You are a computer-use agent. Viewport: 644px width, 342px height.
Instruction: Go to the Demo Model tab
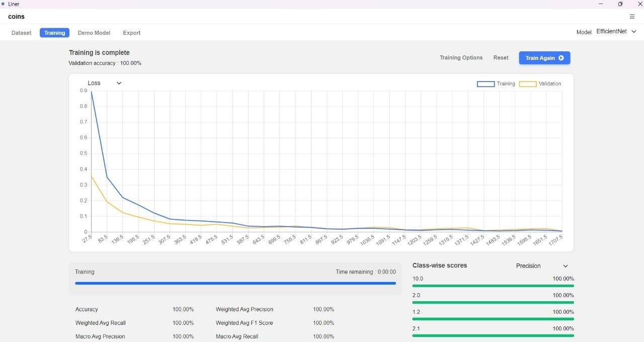click(x=94, y=33)
